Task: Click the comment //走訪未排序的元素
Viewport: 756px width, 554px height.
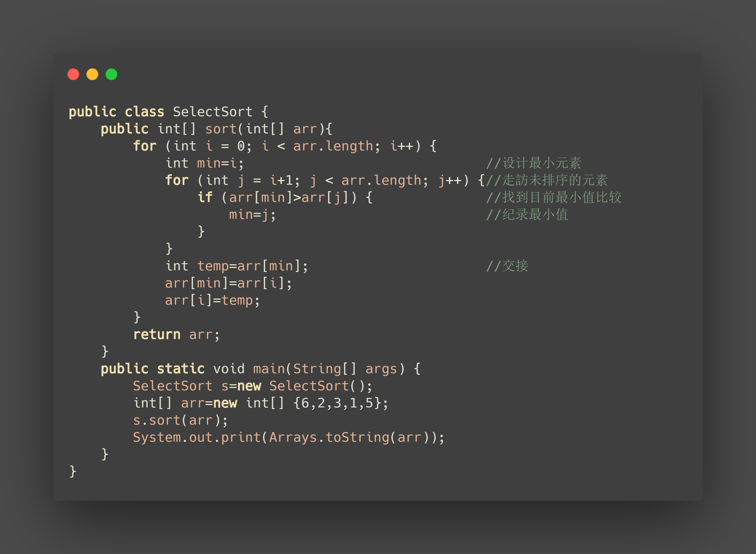Action: click(547, 180)
